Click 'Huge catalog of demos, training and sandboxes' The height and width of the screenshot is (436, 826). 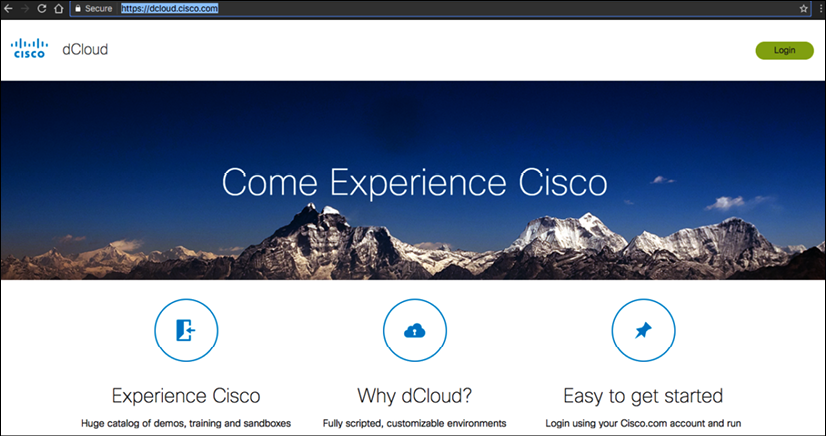(x=186, y=423)
